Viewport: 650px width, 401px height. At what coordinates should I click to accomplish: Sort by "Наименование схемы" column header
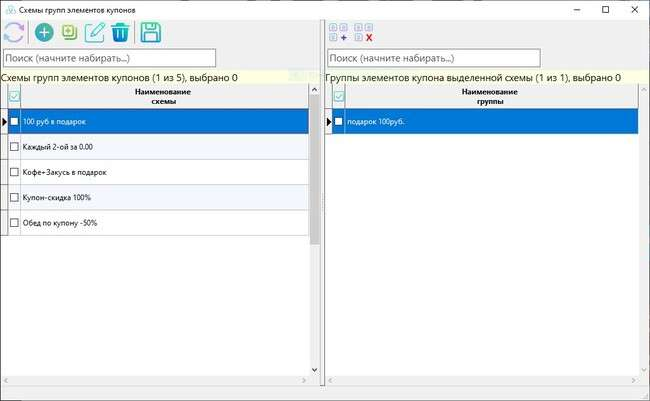coord(162,96)
